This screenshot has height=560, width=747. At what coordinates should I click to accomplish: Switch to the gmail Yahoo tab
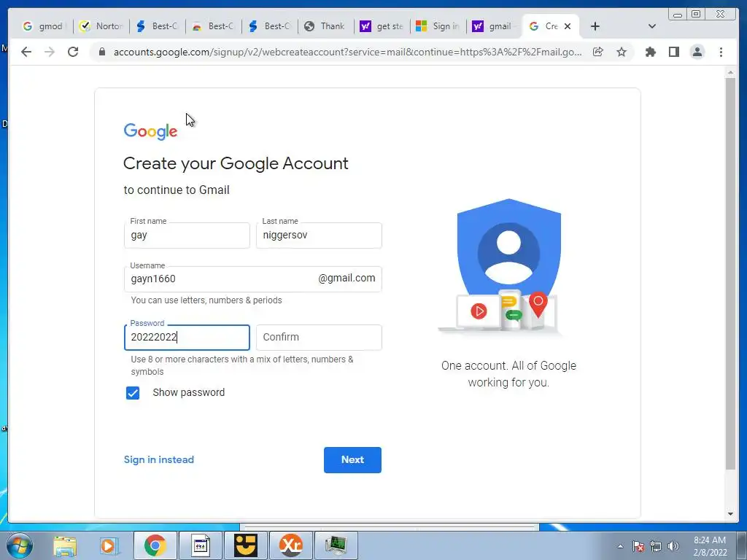click(495, 26)
